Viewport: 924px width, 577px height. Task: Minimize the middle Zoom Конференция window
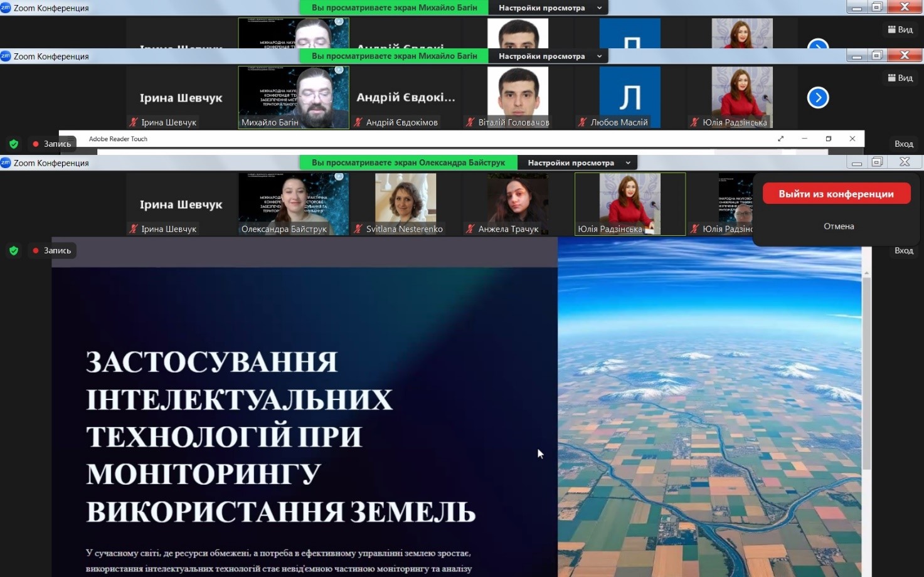857,56
